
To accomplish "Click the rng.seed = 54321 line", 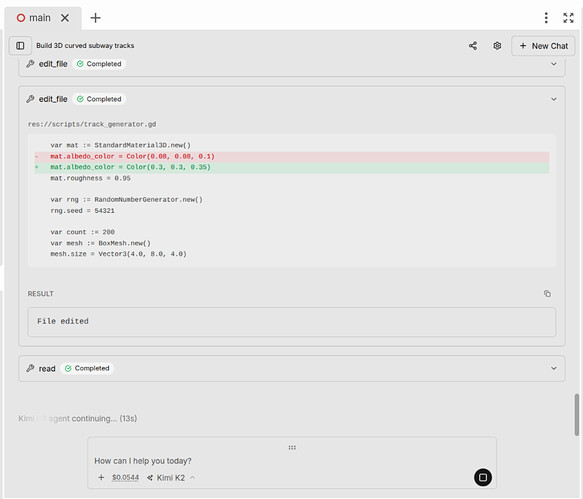I will [83, 211].
